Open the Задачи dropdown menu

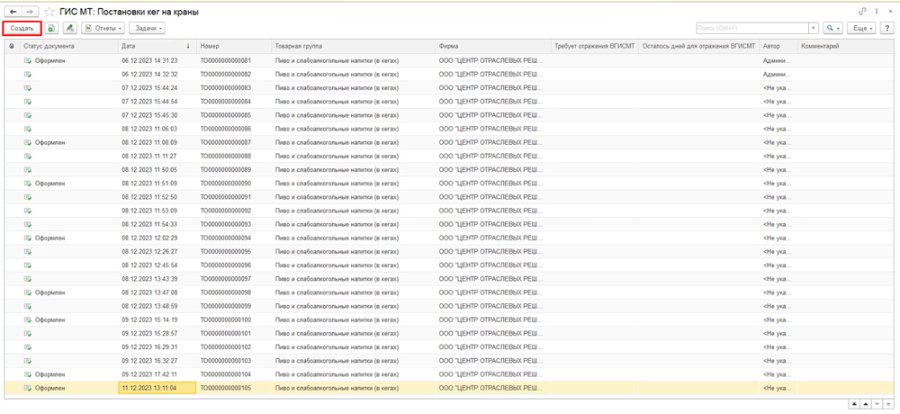148,28
